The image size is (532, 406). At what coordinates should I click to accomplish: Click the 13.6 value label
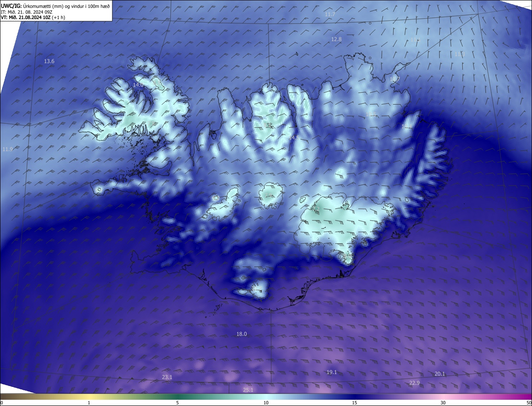(49, 61)
